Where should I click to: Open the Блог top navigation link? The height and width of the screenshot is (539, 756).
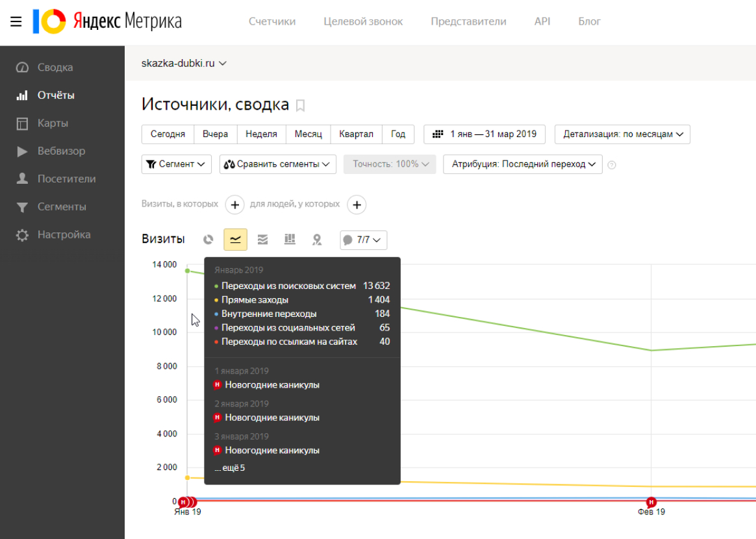(589, 21)
